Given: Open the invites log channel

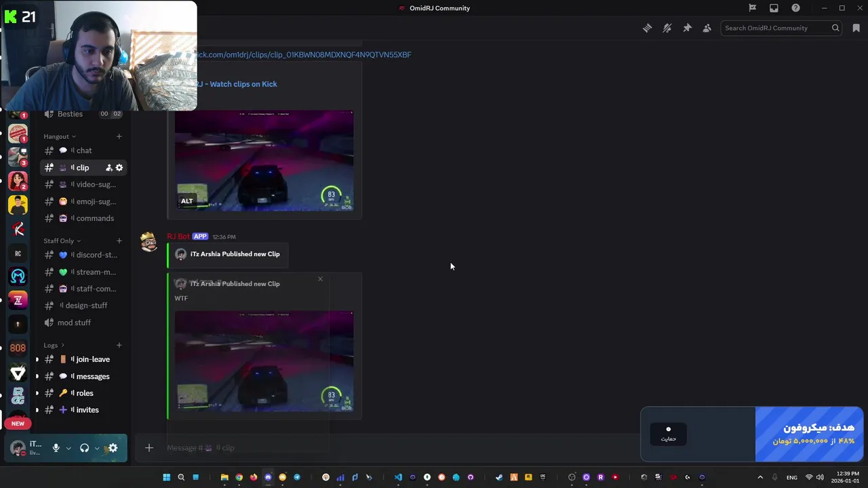Looking at the screenshot, I should pyautogui.click(x=83, y=410).
